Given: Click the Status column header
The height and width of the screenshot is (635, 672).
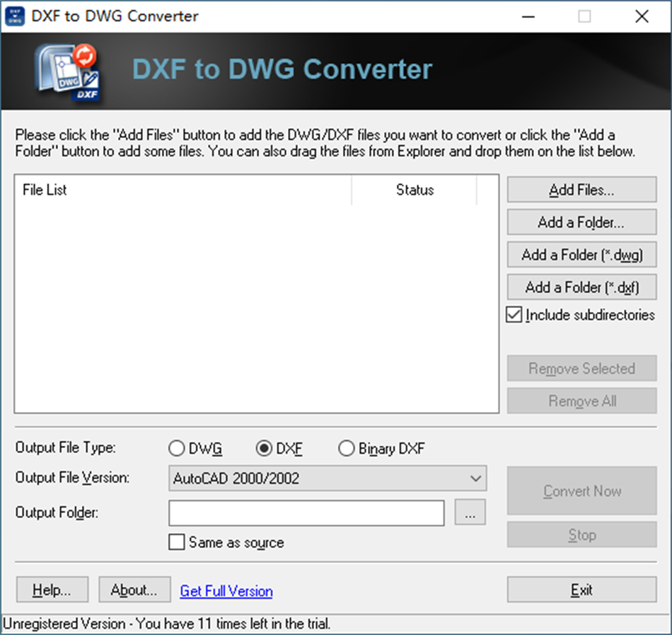Looking at the screenshot, I should pos(415,190).
